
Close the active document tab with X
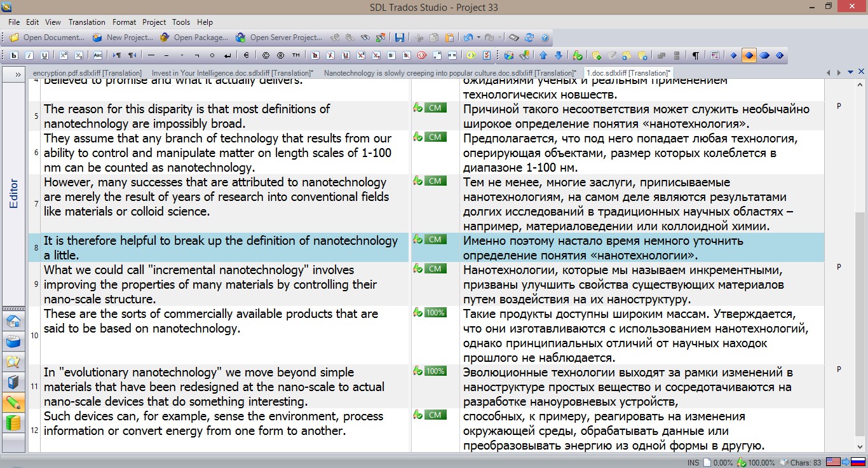[x=861, y=72]
